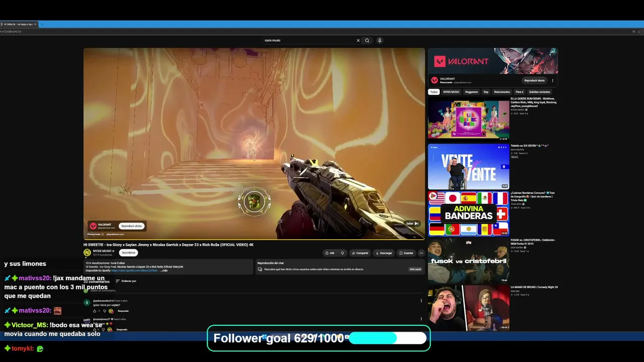This screenshot has height=362, width=644.
Task: Select the 'Subidas recientes' filter chip
Action: 539,92
